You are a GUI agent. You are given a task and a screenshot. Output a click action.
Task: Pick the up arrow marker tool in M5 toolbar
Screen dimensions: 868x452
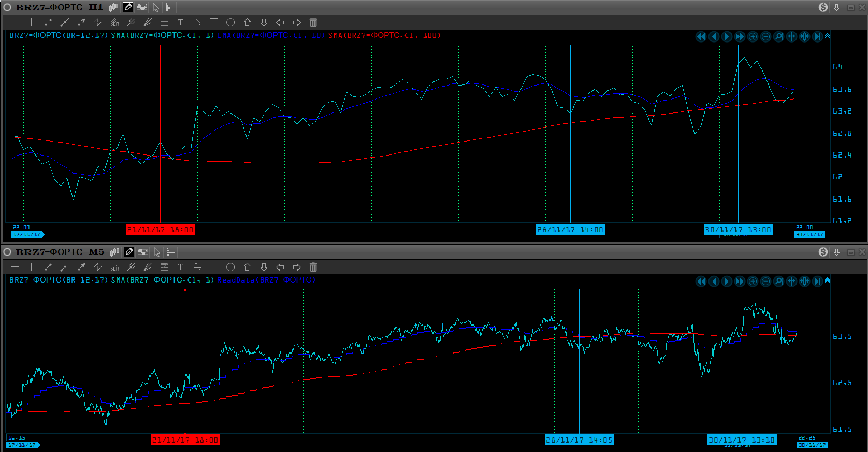[247, 267]
